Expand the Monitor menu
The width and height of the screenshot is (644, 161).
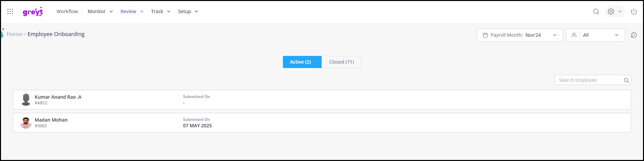pos(100,11)
